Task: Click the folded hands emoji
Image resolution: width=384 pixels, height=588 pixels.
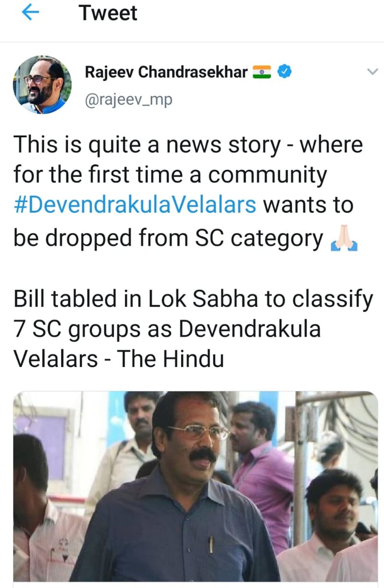Action: tap(344, 239)
